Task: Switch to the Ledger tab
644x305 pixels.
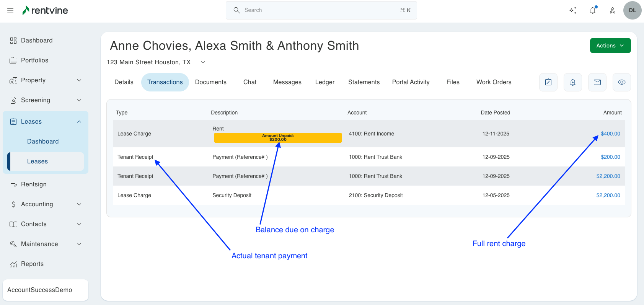Action: coord(324,82)
